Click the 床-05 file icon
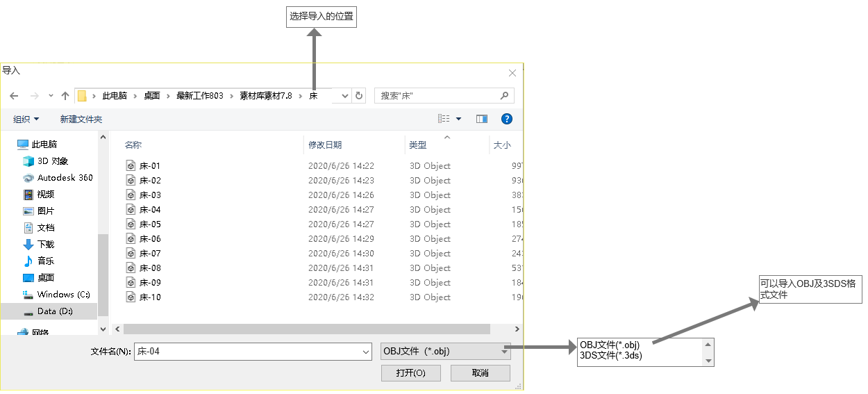Screen dimensions: 868x394 click(131, 224)
